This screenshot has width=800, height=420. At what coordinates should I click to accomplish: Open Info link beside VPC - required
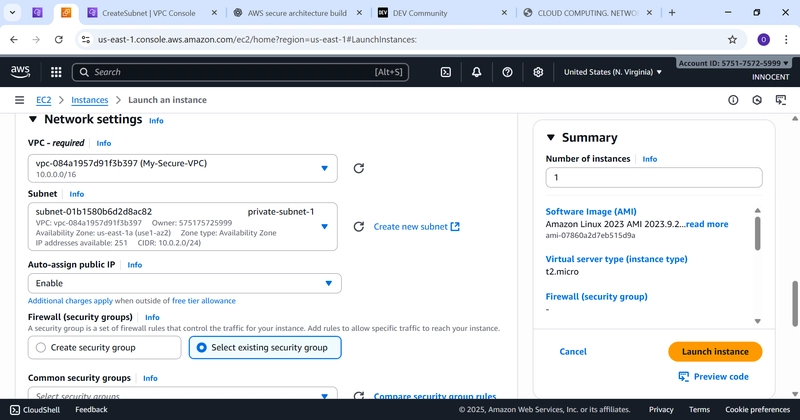click(104, 143)
